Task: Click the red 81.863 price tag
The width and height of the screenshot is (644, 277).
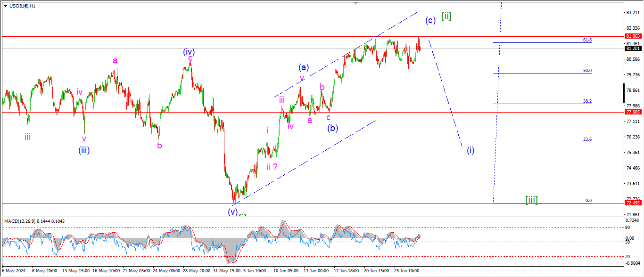Action: point(632,36)
